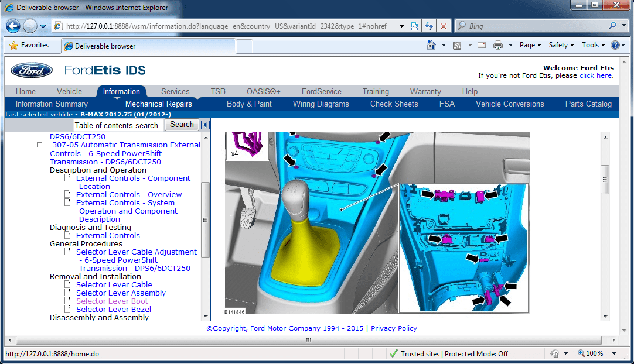Open Information Summary submenu
Screen dimensions: 634x364
tap(52, 104)
